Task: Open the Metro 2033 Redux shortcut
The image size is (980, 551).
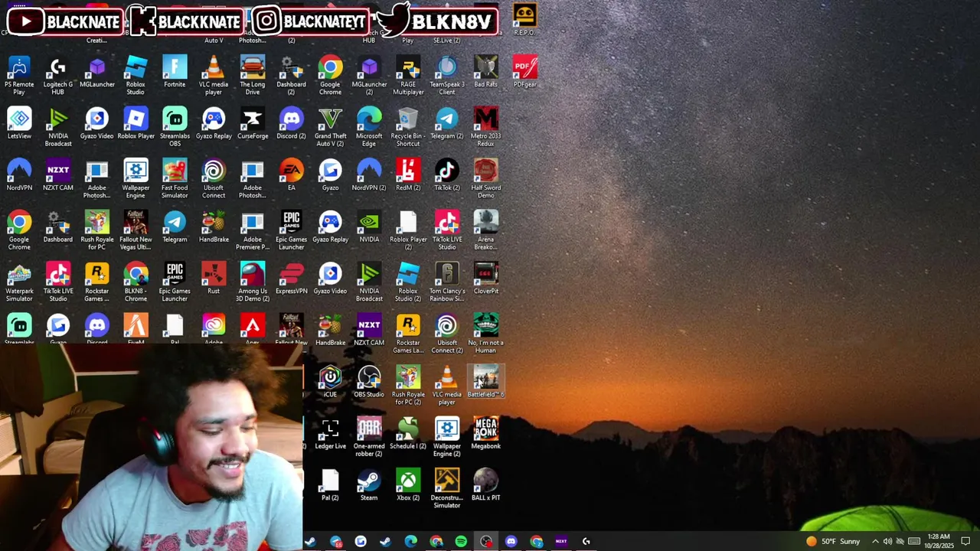Action: [486, 127]
